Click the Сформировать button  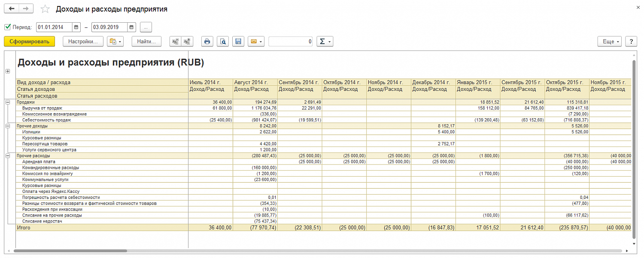click(x=30, y=42)
